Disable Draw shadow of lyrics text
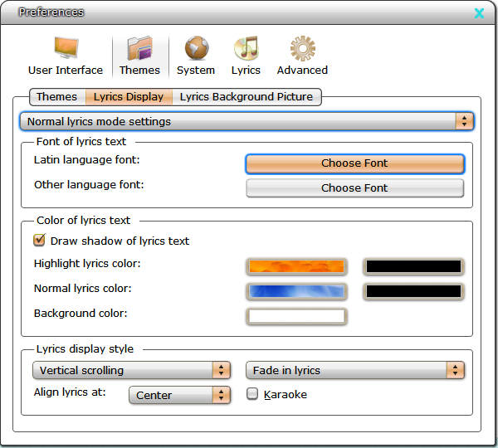The width and height of the screenshot is (498, 448). [x=39, y=241]
